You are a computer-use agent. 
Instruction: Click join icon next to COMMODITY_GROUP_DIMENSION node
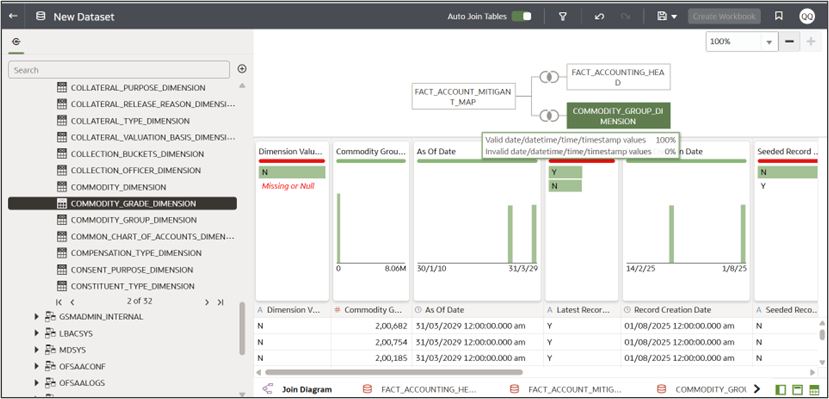(549, 115)
